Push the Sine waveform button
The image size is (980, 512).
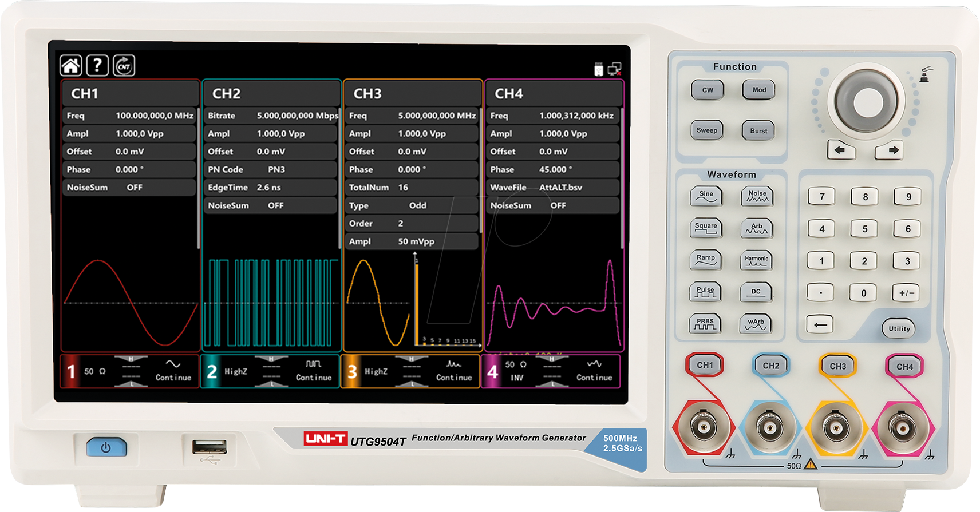pos(706,197)
